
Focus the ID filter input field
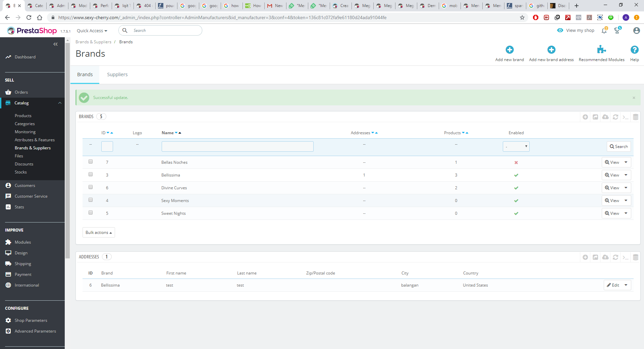(107, 146)
